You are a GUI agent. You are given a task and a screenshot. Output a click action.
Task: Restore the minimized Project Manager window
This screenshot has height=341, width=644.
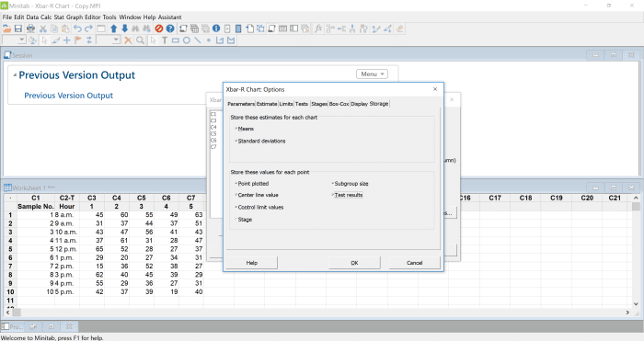[33, 326]
